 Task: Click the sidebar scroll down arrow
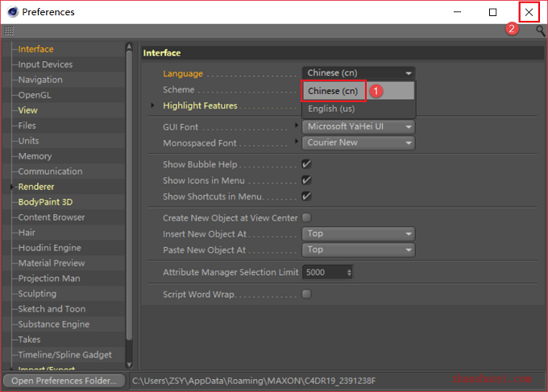coord(129,365)
